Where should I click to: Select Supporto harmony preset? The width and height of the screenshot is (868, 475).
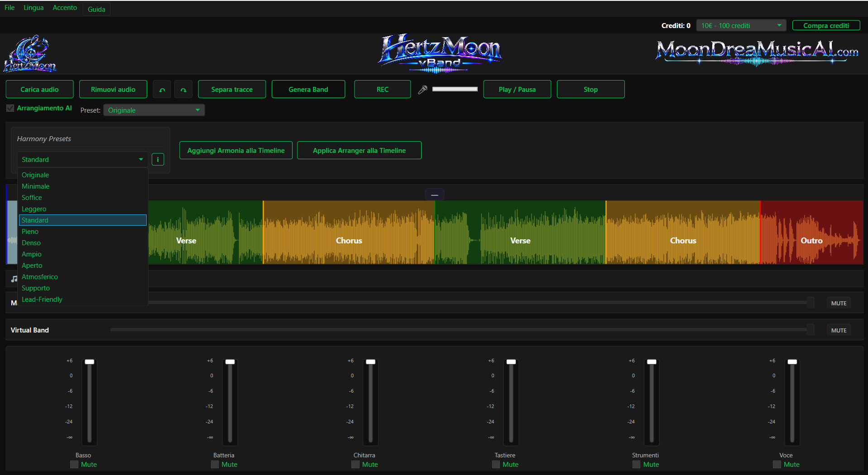pyautogui.click(x=83, y=288)
